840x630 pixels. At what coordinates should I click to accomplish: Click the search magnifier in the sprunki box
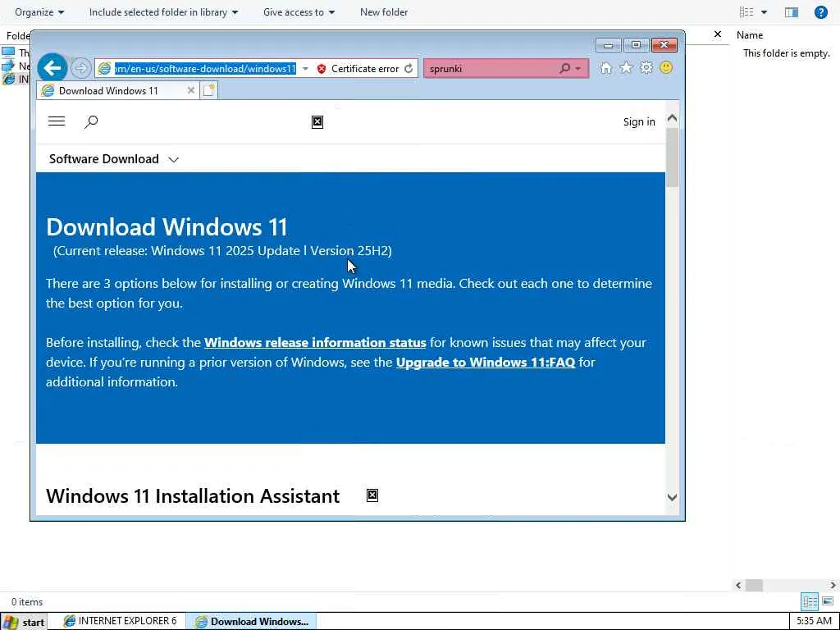[x=564, y=69]
